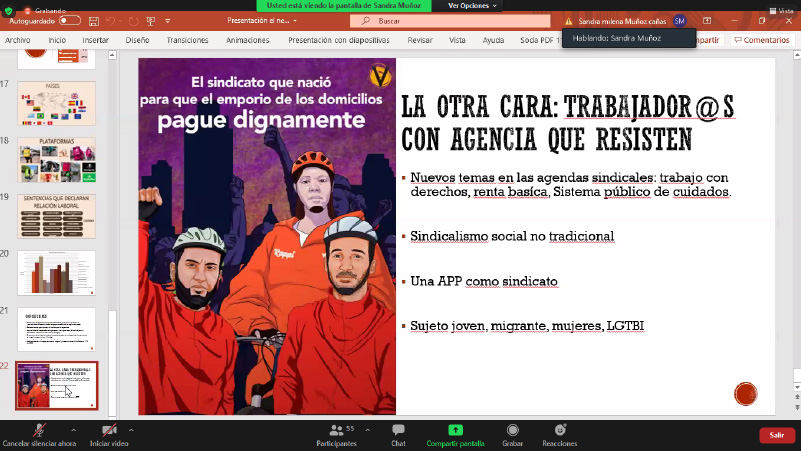Viewport: 801px width, 451px height.
Task: Click the Grabando recording indicator
Action: coord(45,10)
